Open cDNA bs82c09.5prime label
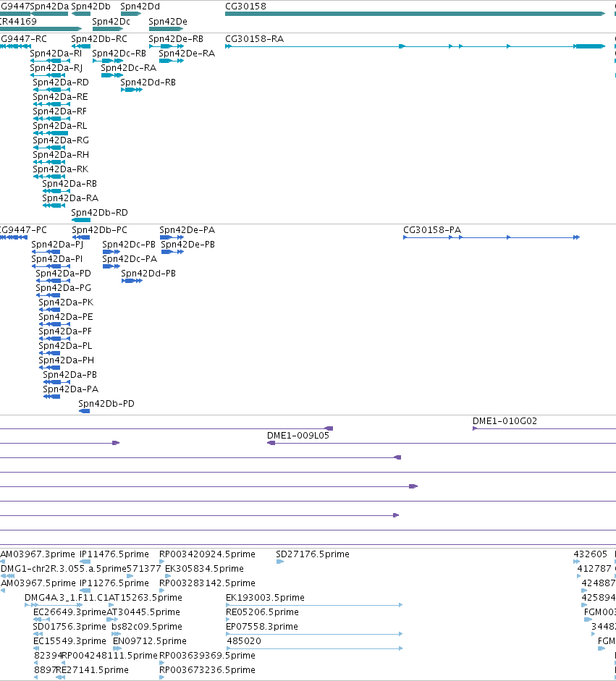 (x=147, y=626)
